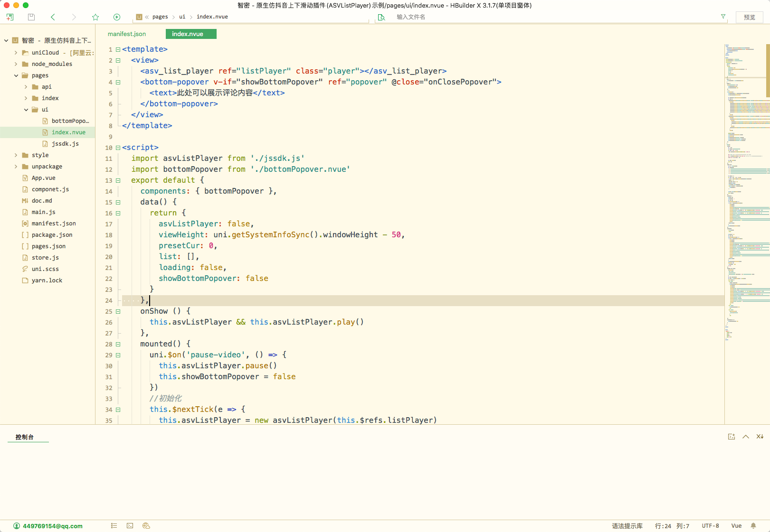Click the doc.md markdown file icon
770x532 pixels.
click(x=25, y=201)
